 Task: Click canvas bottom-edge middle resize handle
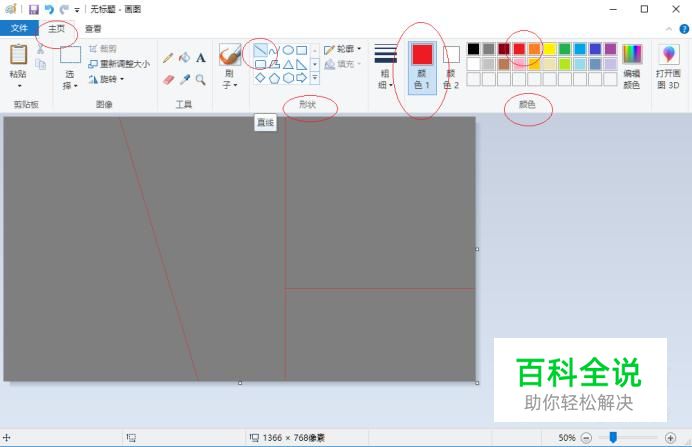click(240, 383)
